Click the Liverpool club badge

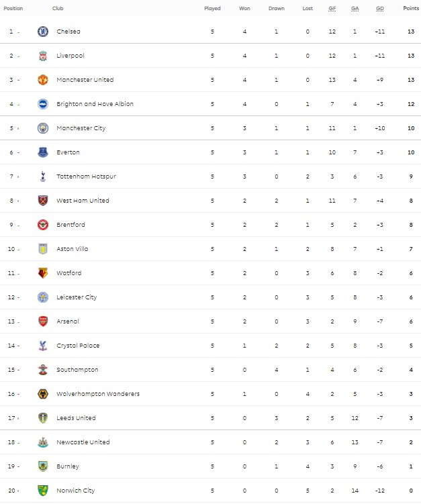pyautogui.click(x=43, y=56)
